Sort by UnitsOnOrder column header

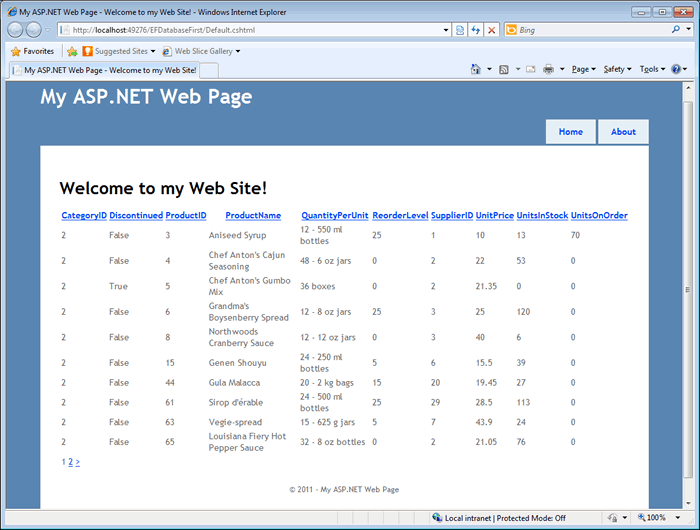pos(599,215)
